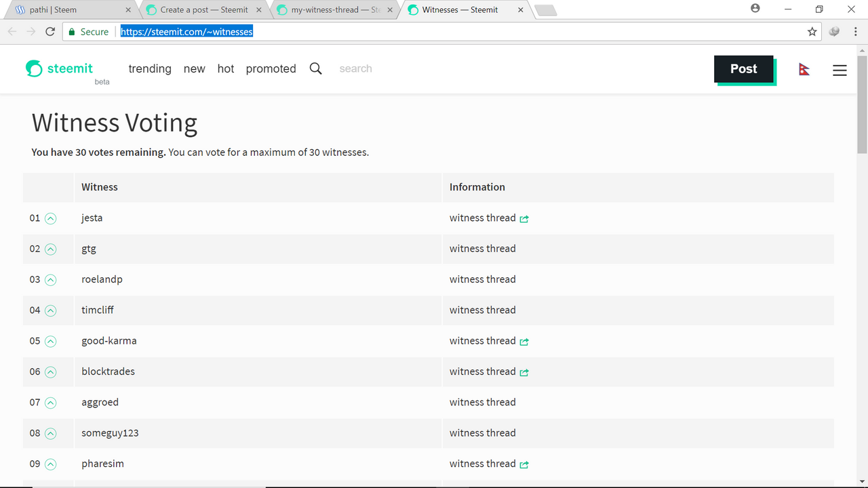Open a new browser tab
The height and width of the screenshot is (488, 868).
[545, 10]
